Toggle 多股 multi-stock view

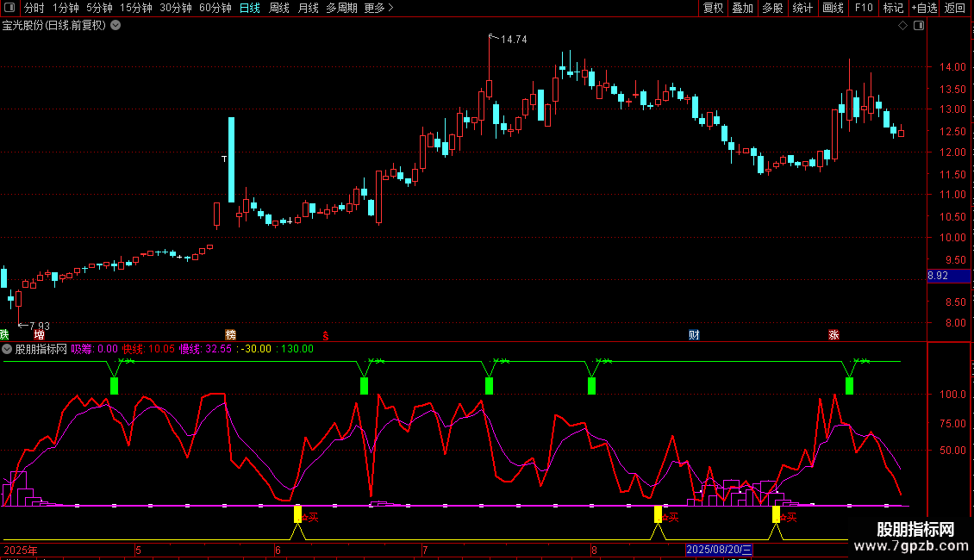tap(772, 9)
